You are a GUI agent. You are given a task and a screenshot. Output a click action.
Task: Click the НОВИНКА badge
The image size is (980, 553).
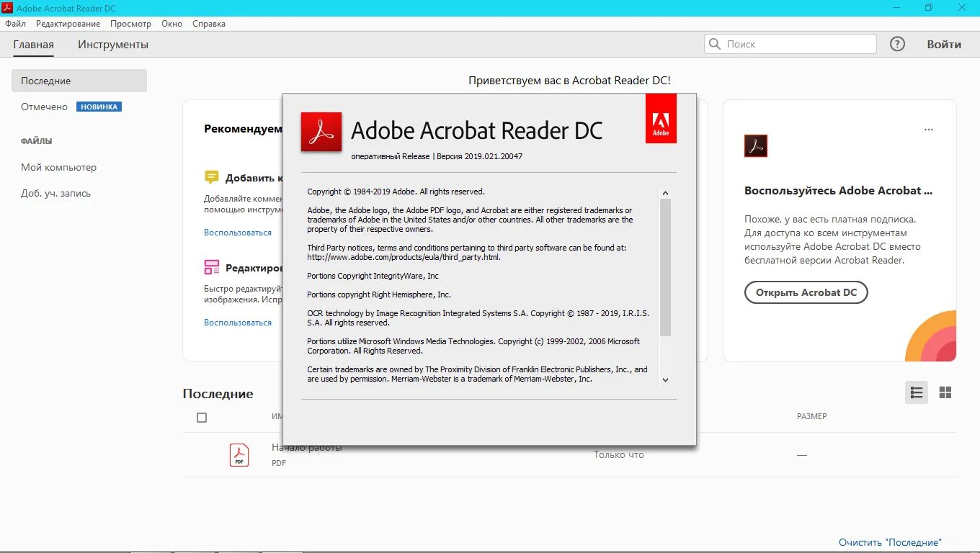99,107
